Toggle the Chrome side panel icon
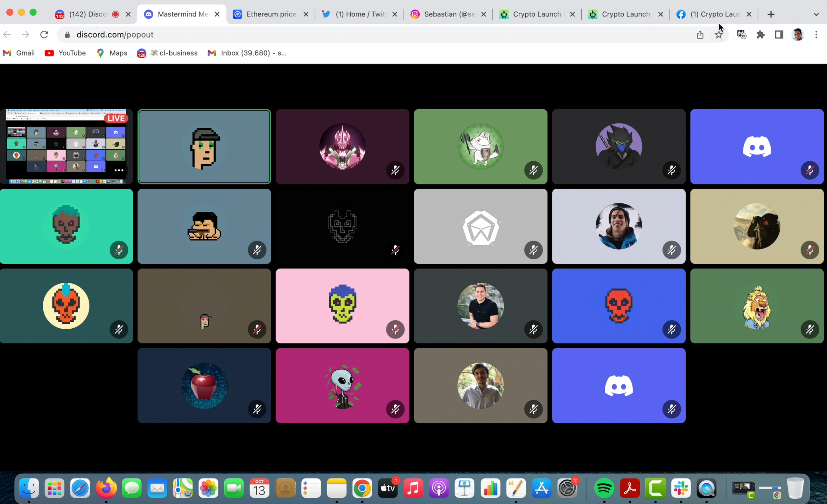827x504 pixels. click(779, 35)
